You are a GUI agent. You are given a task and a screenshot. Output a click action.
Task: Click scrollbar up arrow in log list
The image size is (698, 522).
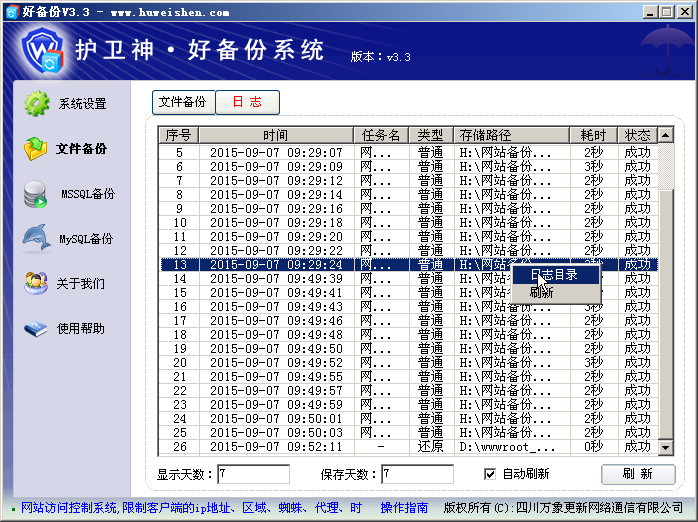click(x=666, y=135)
